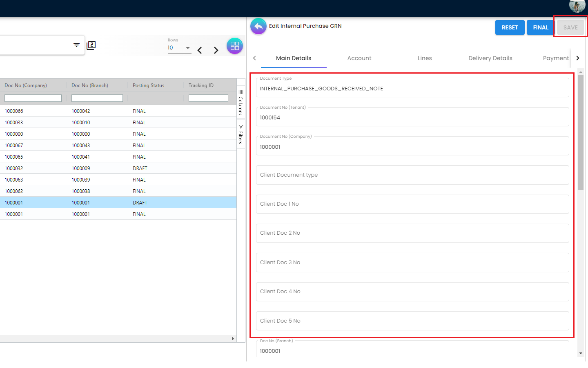Select the row with Doc No 1000032
The height and width of the screenshot is (368, 588).
(x=118, y=168)
